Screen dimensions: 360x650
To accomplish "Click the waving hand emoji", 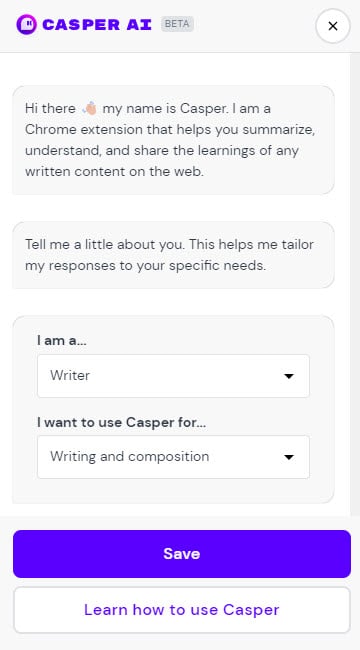I will 90,109.
